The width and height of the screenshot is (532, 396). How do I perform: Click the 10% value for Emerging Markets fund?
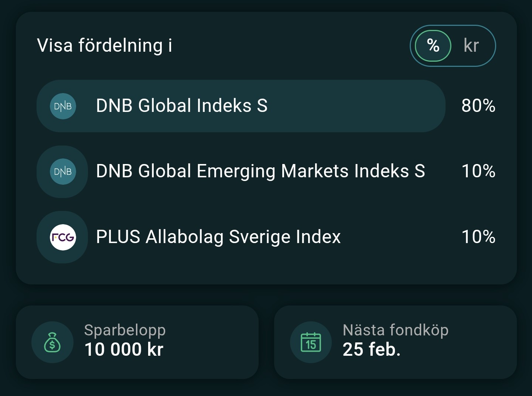pyautogui.click(x=478, y=171)
